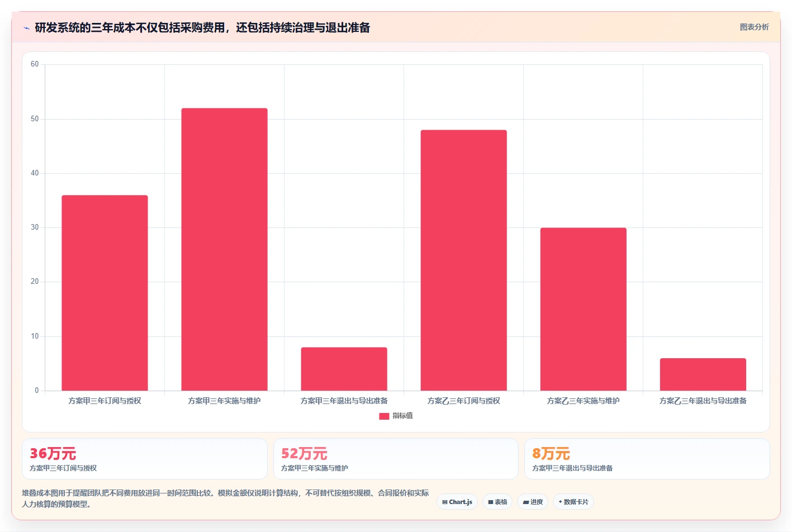The width and height of the screenshot is (792, 532).
Task: Click the x-axis label 方案乙三年实施与维护
Action: [583, 401]
